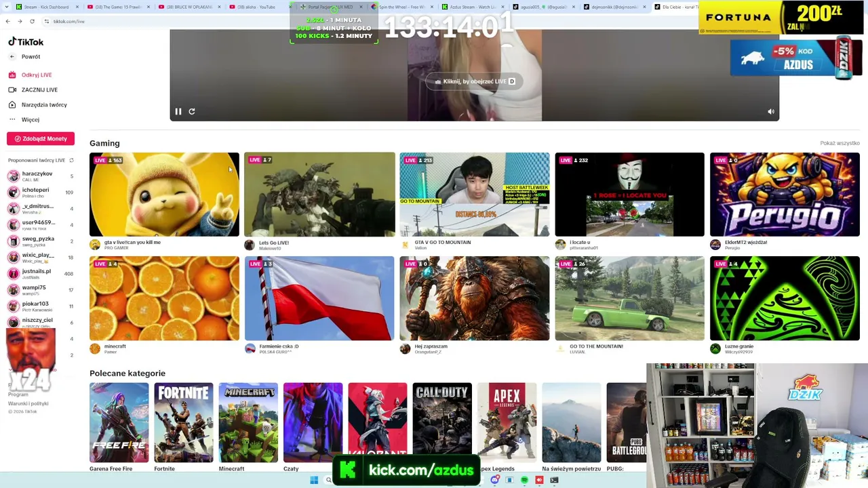Open justnails.pl's live channel from sidebar

41,274
